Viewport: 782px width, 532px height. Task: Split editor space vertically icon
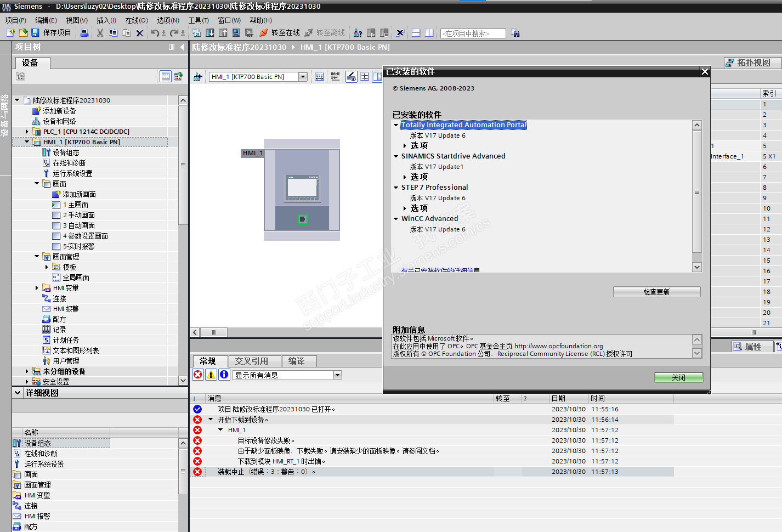tap(429, 33)
